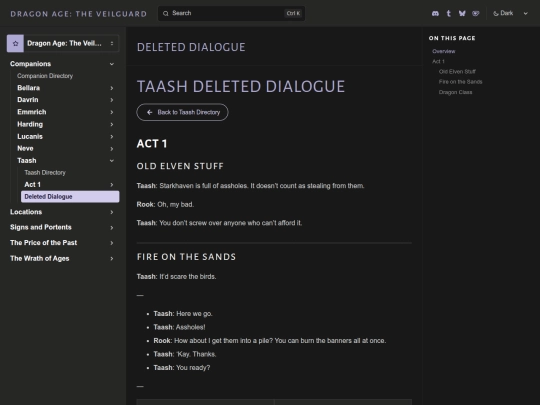Click the Dragon Age: The Veilguard logo
This screenshot has height=405, width=540.
click(79, 14)
